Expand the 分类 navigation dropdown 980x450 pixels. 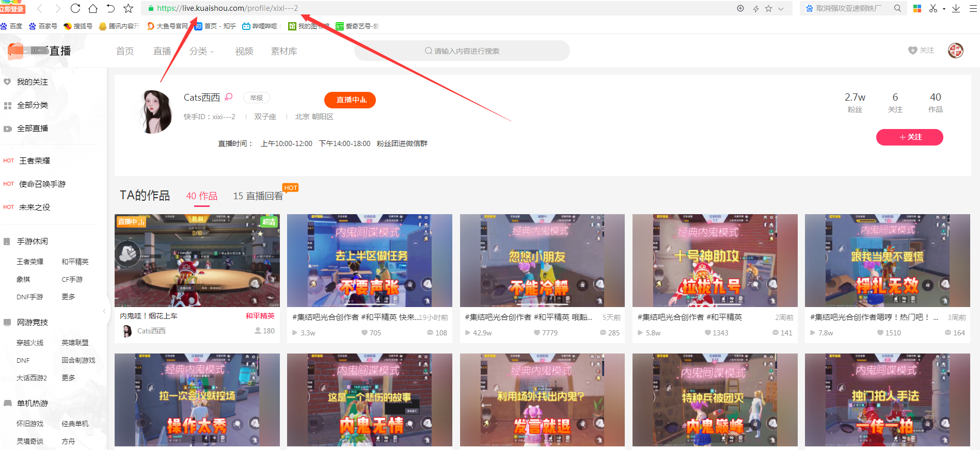[x=201, y=51]
